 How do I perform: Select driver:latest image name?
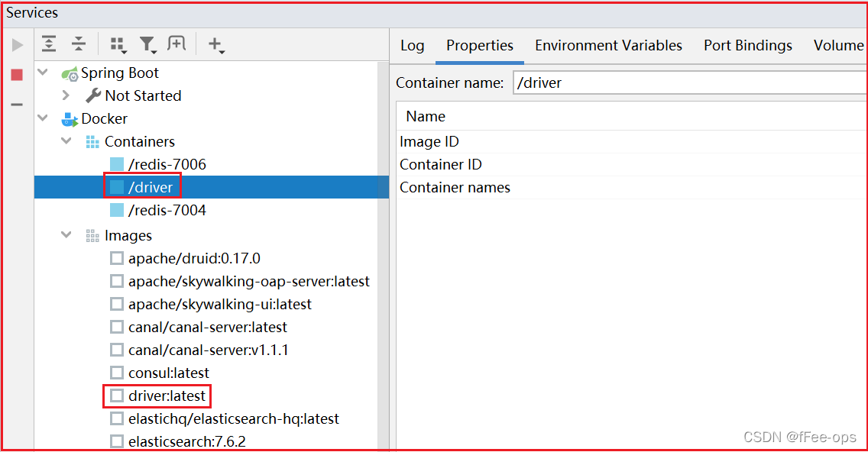(x=167, y=395)
